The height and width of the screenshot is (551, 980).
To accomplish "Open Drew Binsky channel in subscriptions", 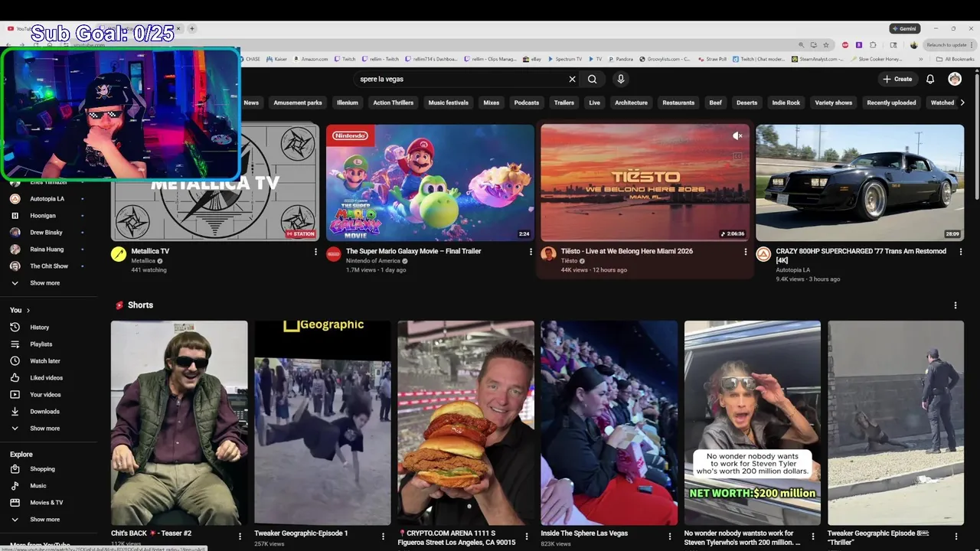I will [46, 232].
